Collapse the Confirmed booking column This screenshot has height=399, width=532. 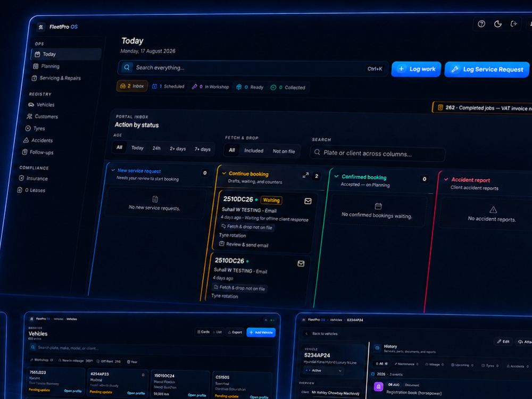(x=337, y=176)
